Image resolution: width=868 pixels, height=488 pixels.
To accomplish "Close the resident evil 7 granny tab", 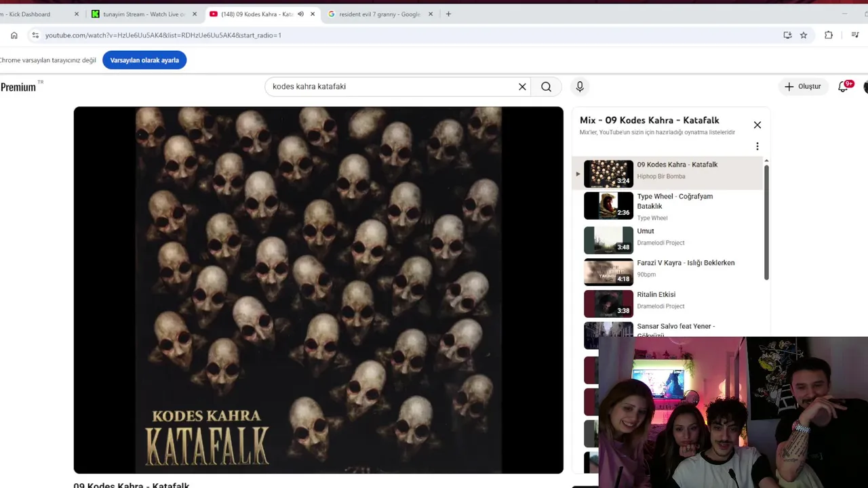I will pyautogui.click(x=431, y=14).
